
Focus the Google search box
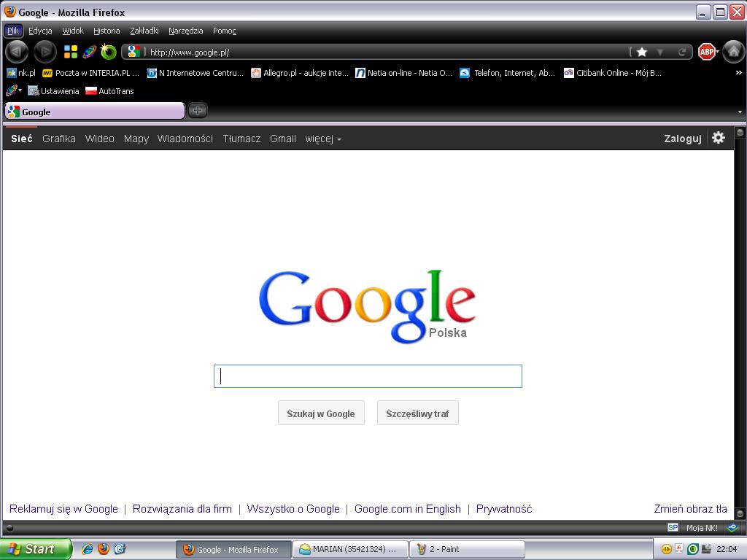pyautogui.click(x=368, y=376)
